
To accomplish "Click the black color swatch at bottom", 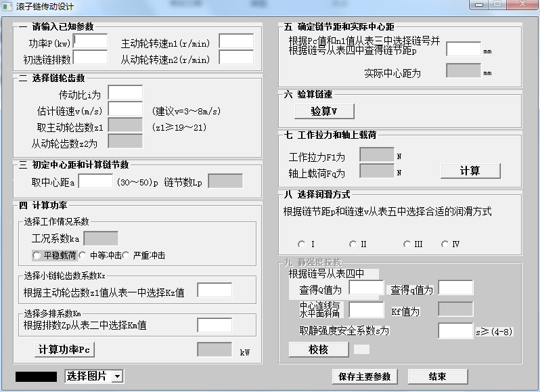I will [36, 376].
